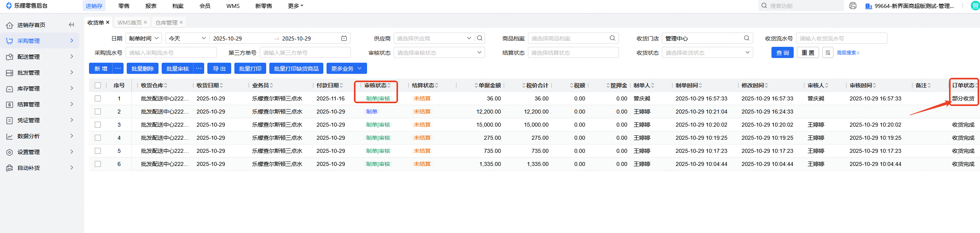Image resolution: width=980 pixels, height=233 pixels.
Task: Select the checkbox for row 3
Action: point(98,125)
